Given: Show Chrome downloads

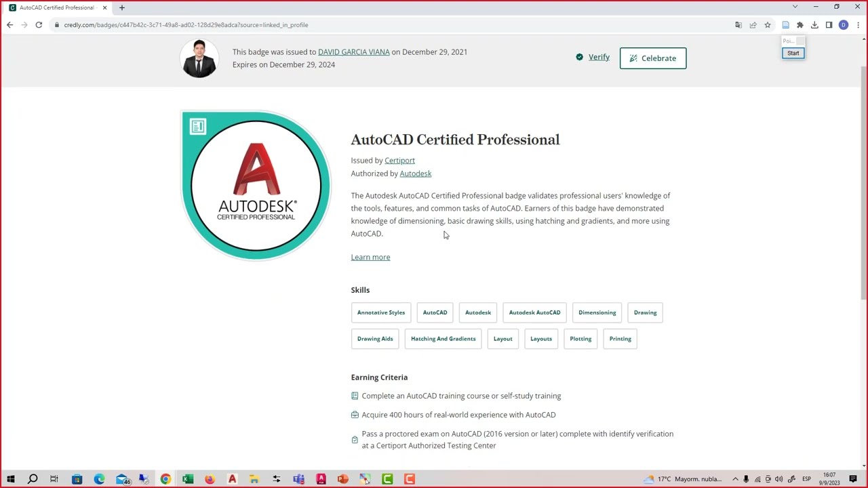Looking at the screenshot, I should 814,25.
